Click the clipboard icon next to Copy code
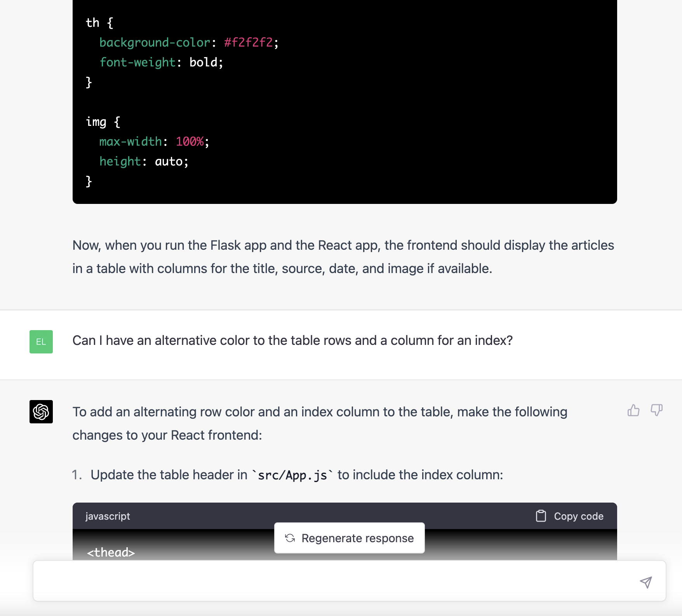 [x=541, y=516]
